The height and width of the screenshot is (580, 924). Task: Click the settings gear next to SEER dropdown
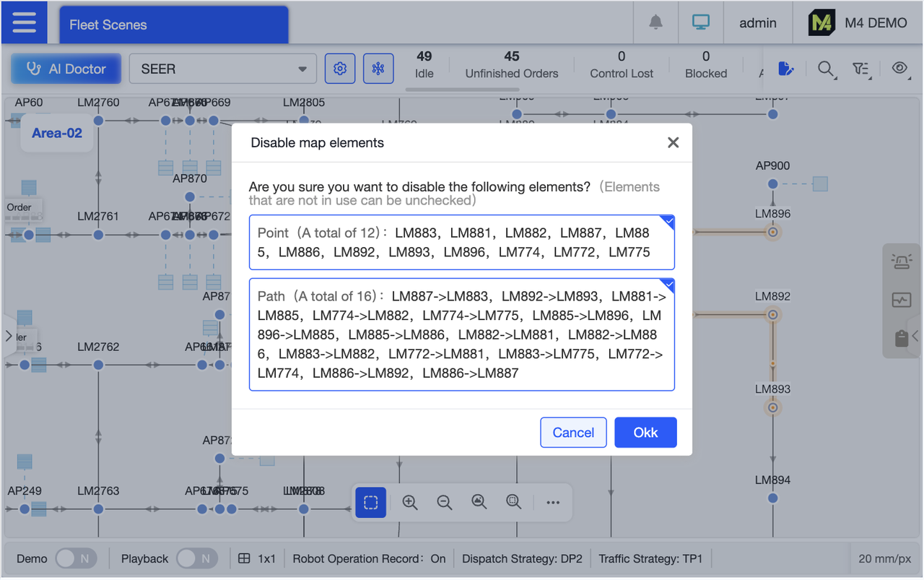[x=340, y=68]
